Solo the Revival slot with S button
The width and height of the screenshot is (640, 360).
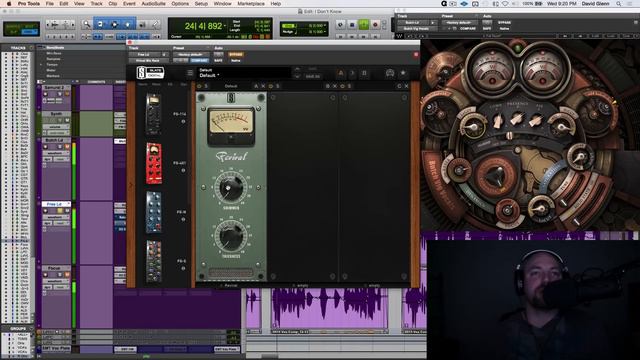click(206, 86)
